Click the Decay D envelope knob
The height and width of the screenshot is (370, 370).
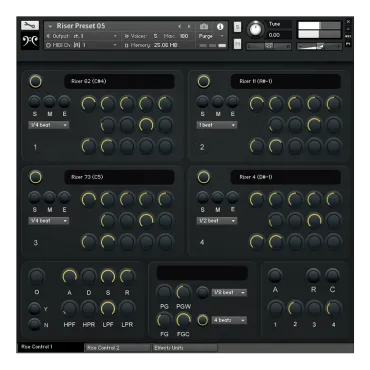point(89,277)
